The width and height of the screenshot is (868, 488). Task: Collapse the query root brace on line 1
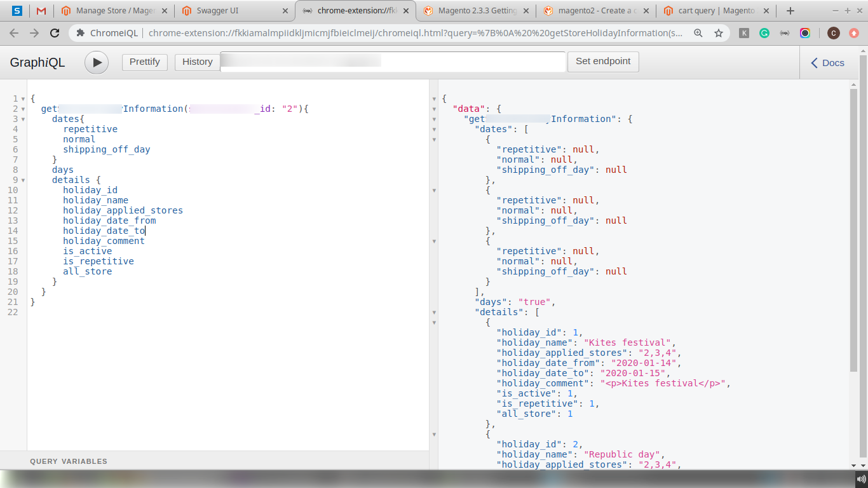pyautogui.click(x=24, y=99)
